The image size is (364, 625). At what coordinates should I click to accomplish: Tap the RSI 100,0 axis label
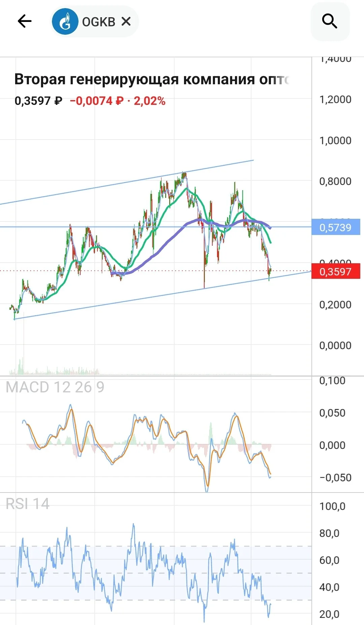(x=332, y=506)
